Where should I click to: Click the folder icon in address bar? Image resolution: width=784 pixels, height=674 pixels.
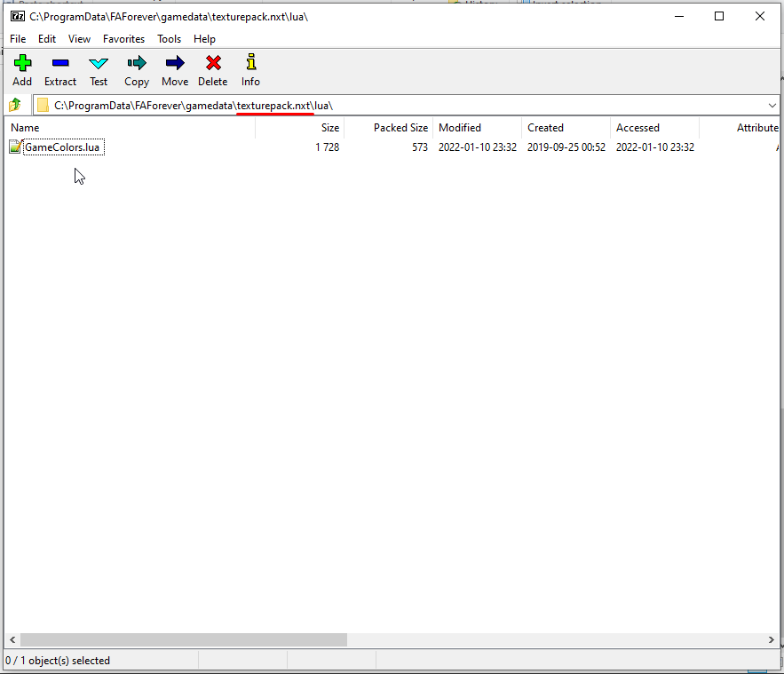click(x=43, y=105)
